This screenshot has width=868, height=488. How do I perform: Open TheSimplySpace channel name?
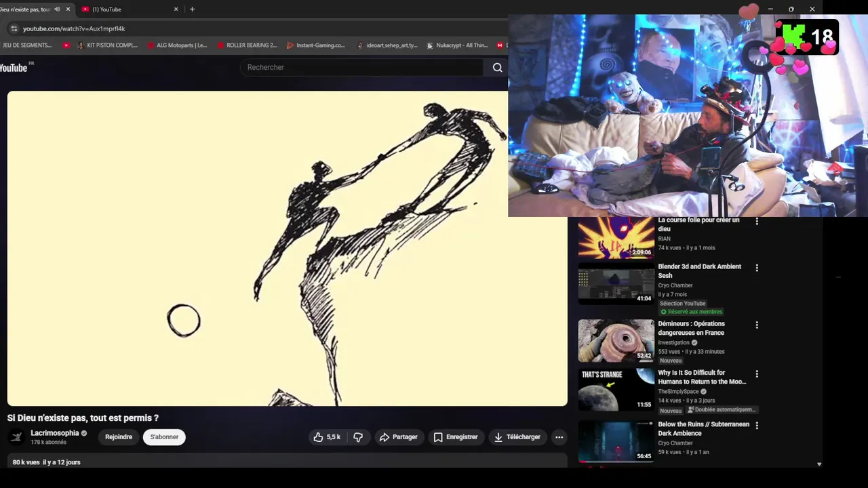click(x=678, y=392)
